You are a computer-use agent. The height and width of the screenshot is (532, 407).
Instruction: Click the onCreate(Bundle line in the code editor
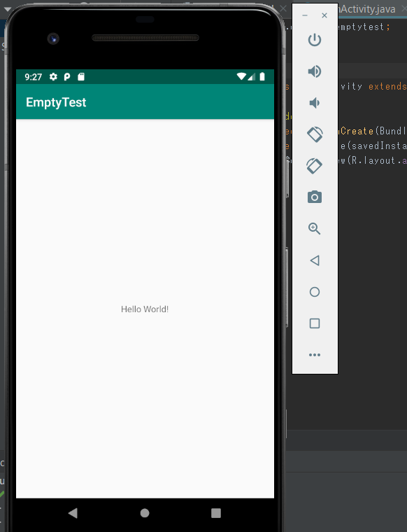tap(373, 131)
